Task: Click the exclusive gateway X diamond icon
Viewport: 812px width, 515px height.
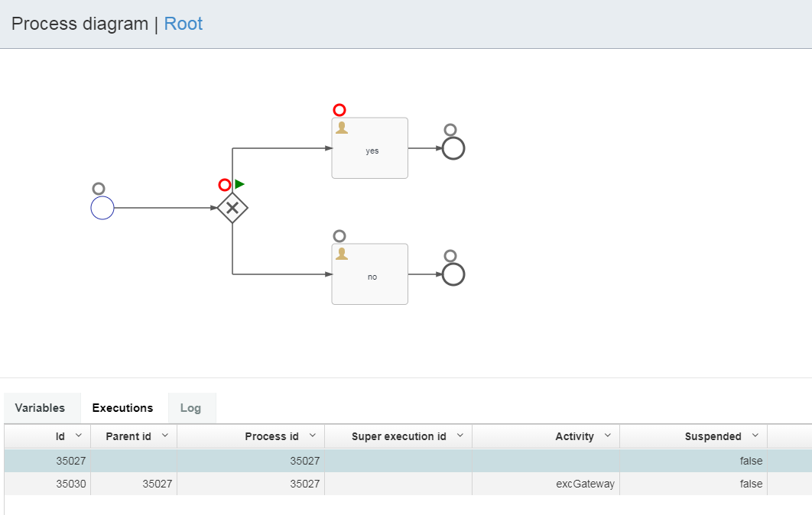Action: (x=232, y=208)
